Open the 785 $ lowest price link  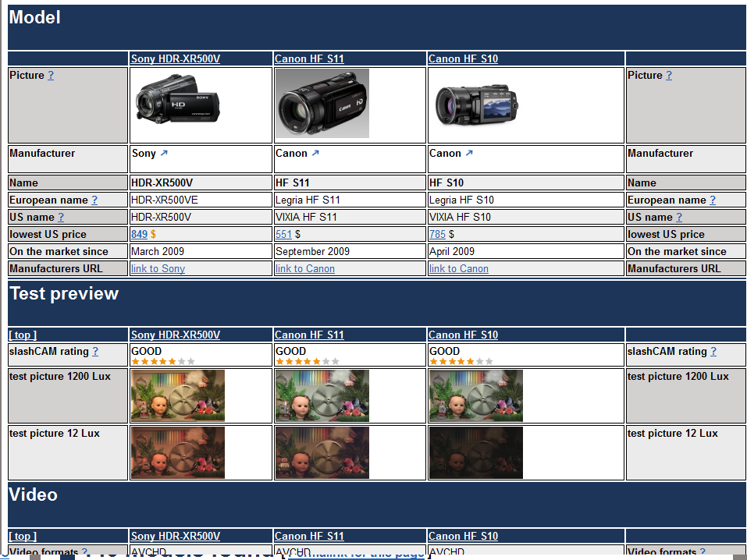pyautogui.click(x=437, y=234)
